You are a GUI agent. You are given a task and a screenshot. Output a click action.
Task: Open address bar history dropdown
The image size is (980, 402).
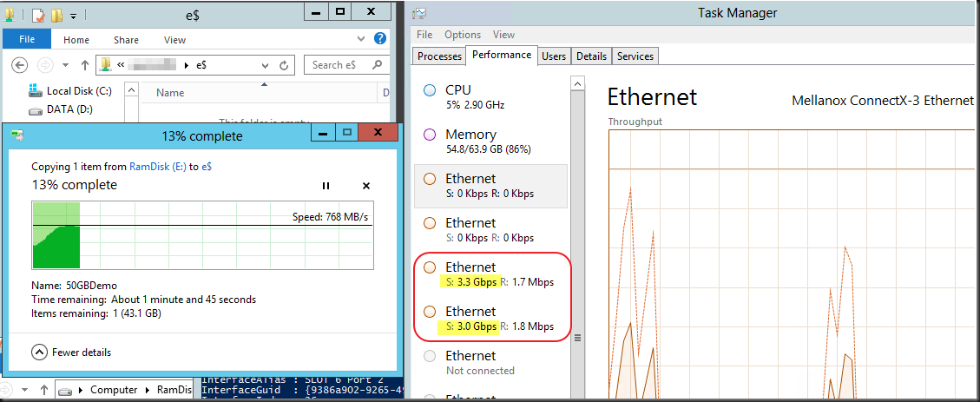click(266, 65)
